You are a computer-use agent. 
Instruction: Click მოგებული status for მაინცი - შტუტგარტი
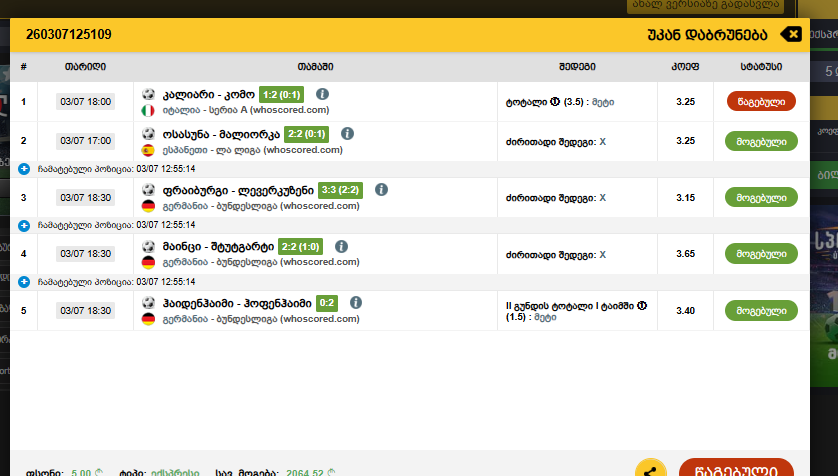tap(761, 254)
